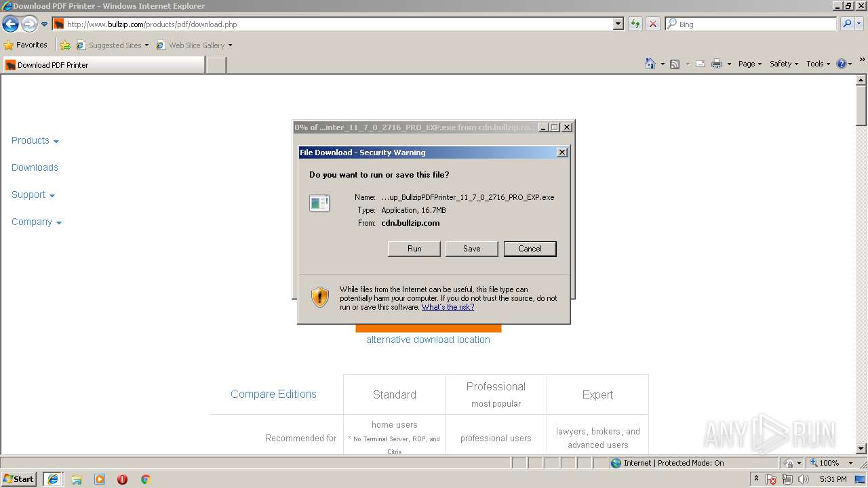Open the Tools menu
Viewport: 868px width, 488px height.
tap(818, 64)
